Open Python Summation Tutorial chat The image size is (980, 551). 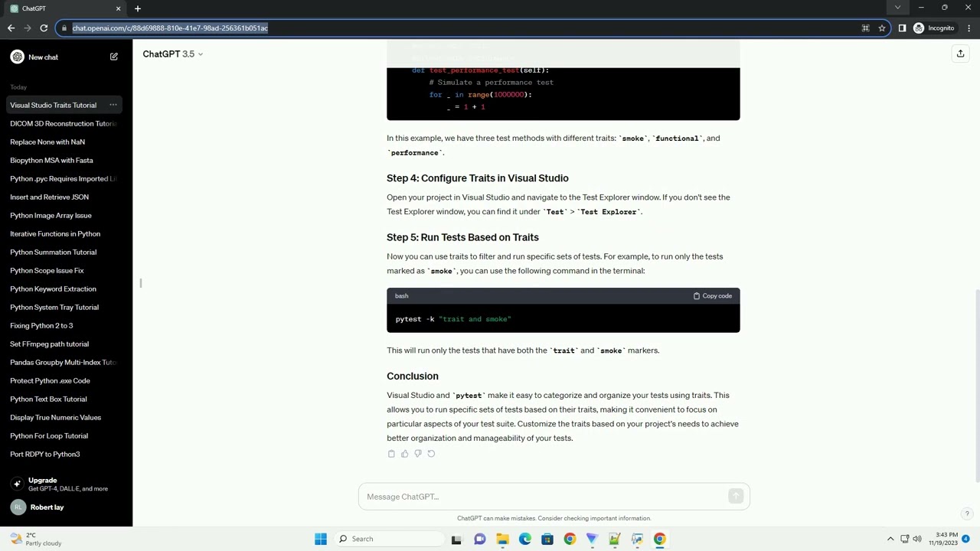coord(63,252)
